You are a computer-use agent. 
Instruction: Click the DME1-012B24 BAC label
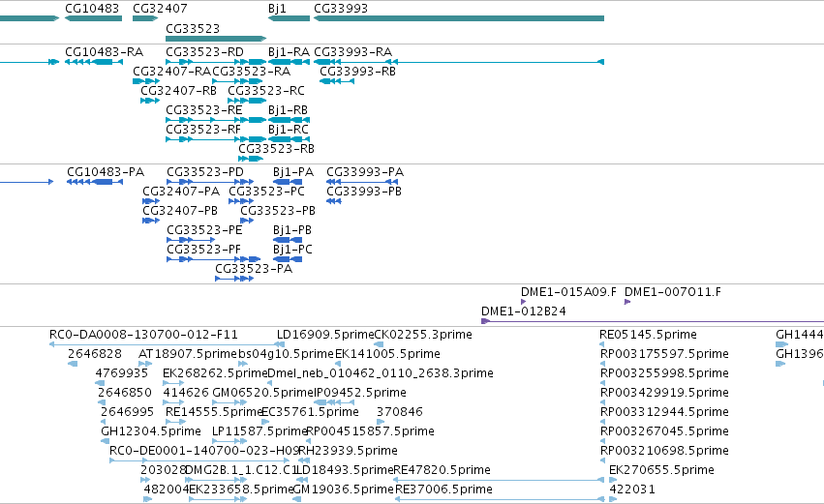click(524, 311)
